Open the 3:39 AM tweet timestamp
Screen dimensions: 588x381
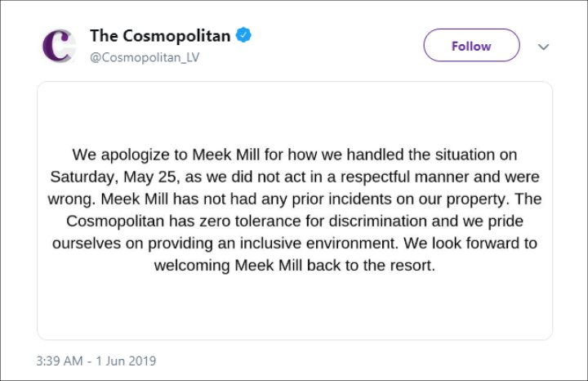[60, 361]
